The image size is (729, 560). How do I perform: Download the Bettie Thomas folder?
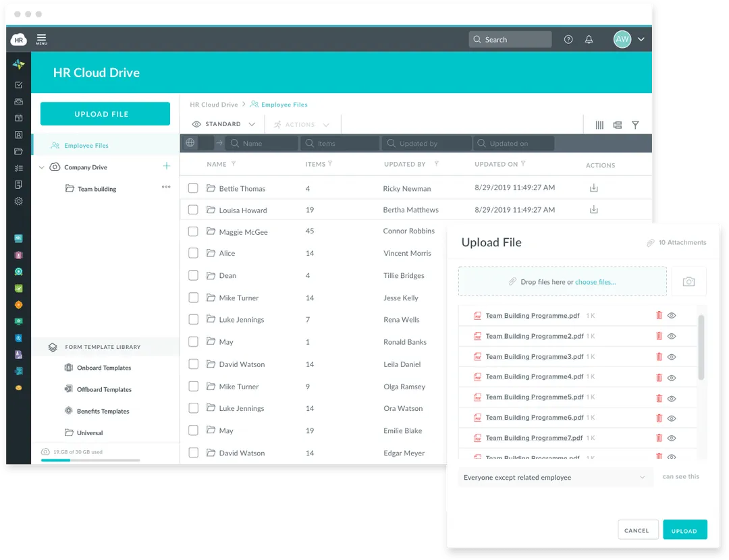[594, 188]
